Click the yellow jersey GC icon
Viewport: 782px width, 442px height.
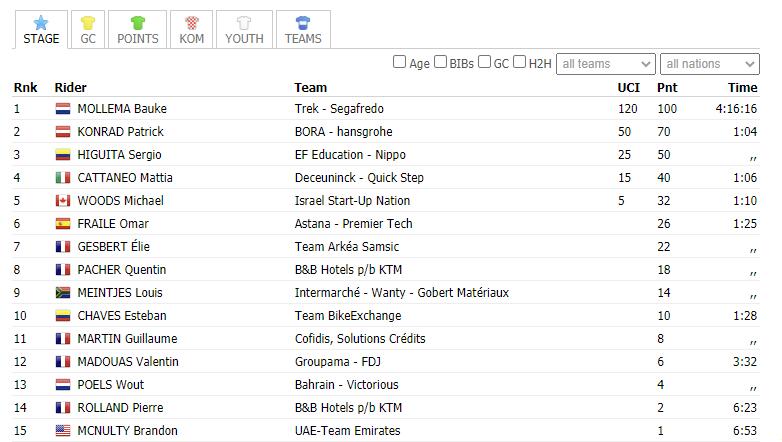(x=88, y=23)
